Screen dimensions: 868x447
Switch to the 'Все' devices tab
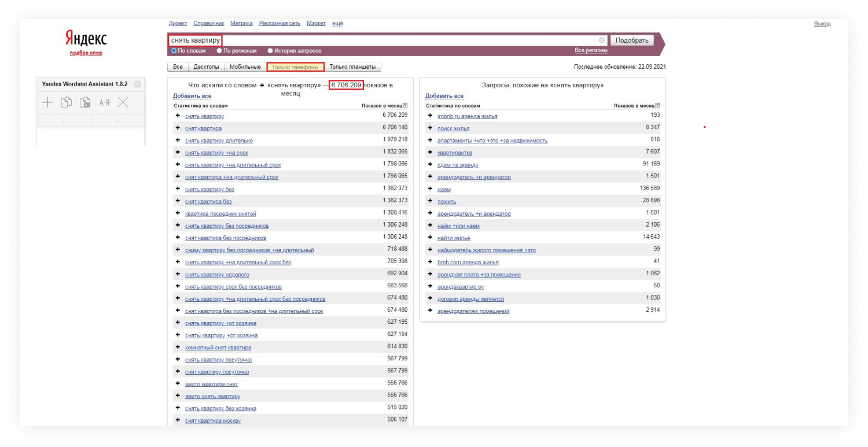point(178,67)
